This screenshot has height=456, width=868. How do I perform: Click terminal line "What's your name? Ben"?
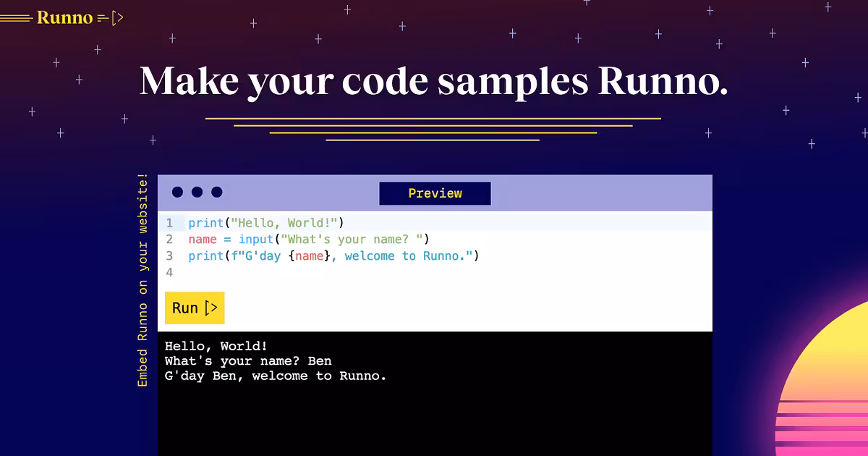tap(248, 360)
